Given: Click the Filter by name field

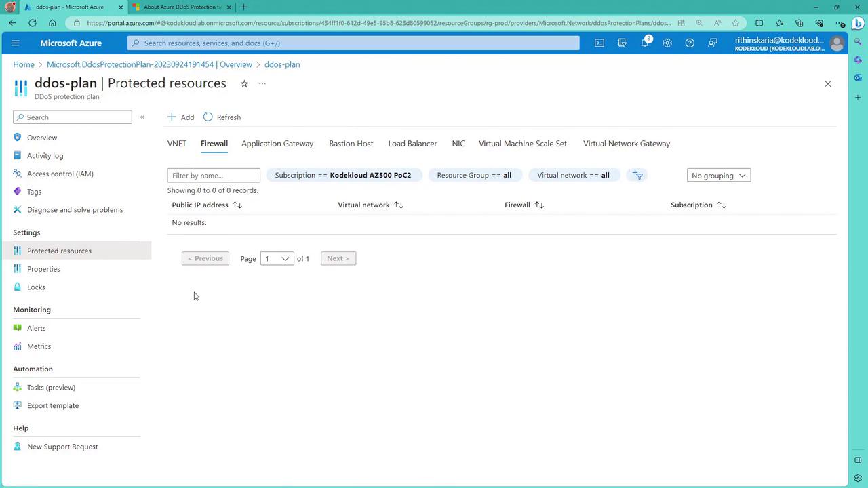Looking at the screenshot, I should coord(214,176).
